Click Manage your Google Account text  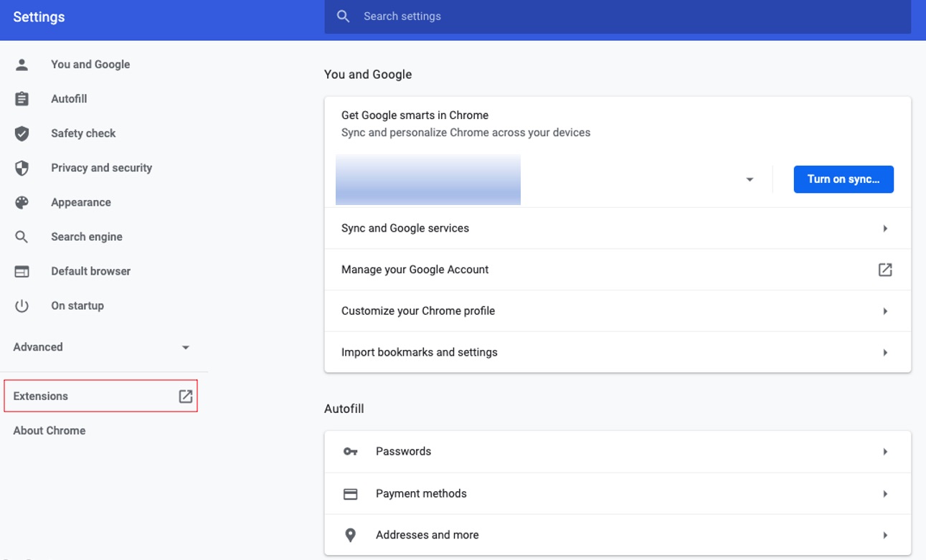point(415,270)
